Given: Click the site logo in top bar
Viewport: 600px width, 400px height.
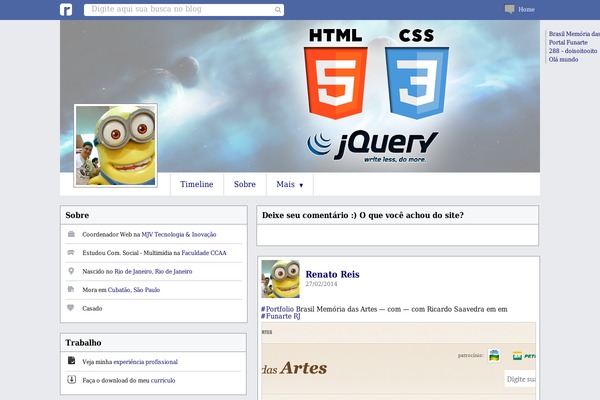Looking at the screenshot, I should pyautogui.click(x=66, y=10).
